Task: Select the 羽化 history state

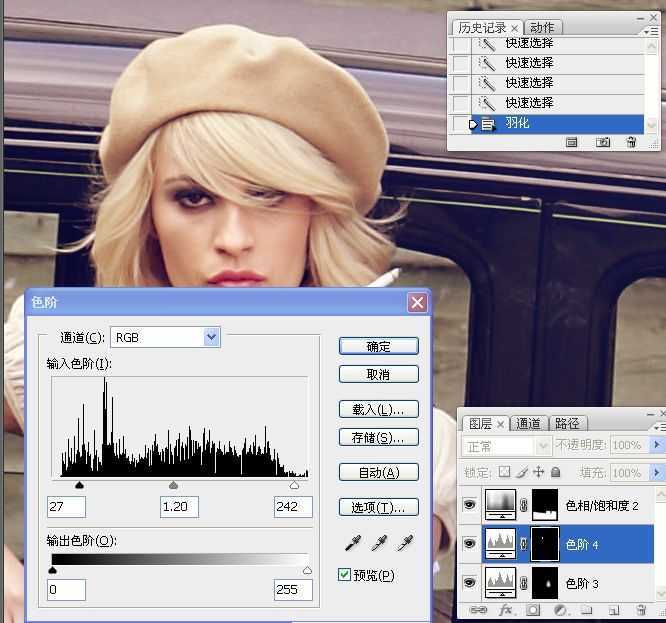Action: [x=557, y=124]
